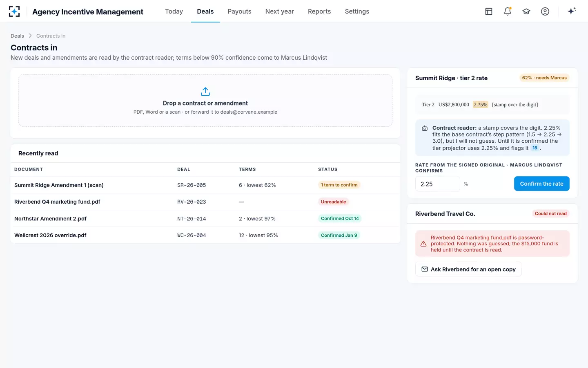The image size is (588, 368).
Task: Click the highlighted 2.?5% rate value
Action: [481, 105]
